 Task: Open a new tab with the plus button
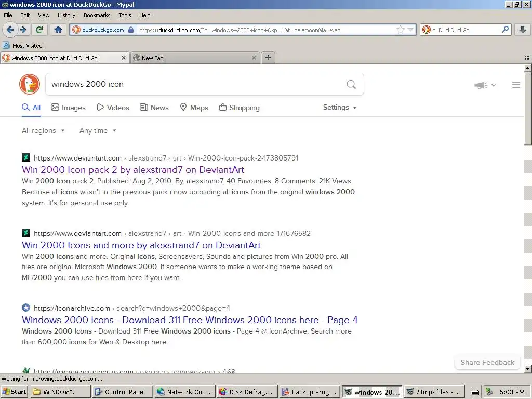[268, 58]
